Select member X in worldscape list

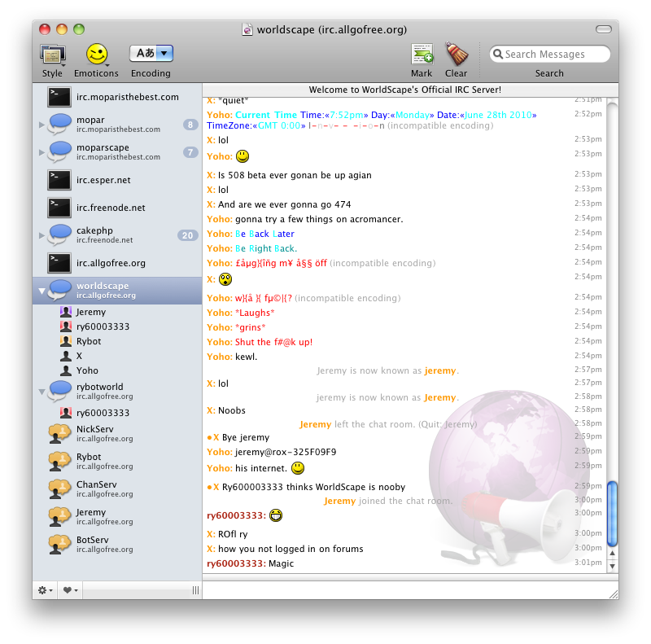pyautogui.click(x=117, y=356)
